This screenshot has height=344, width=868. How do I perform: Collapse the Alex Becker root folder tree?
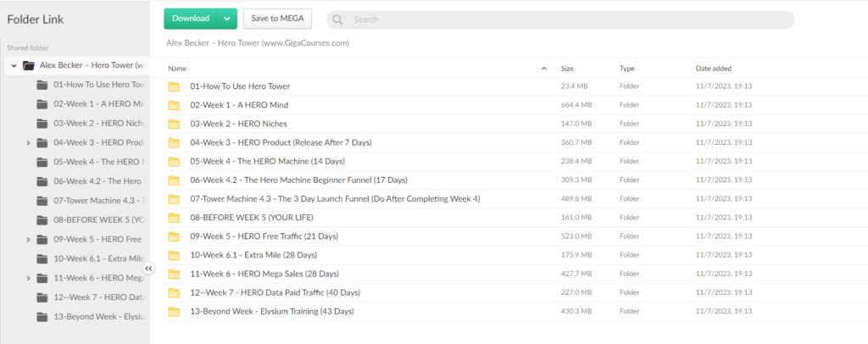pos(14,65)
